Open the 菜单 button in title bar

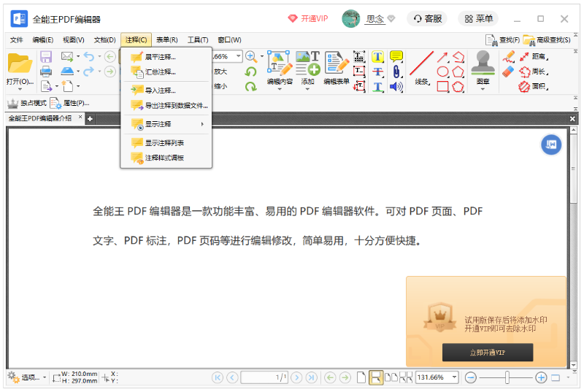(479, 18)
